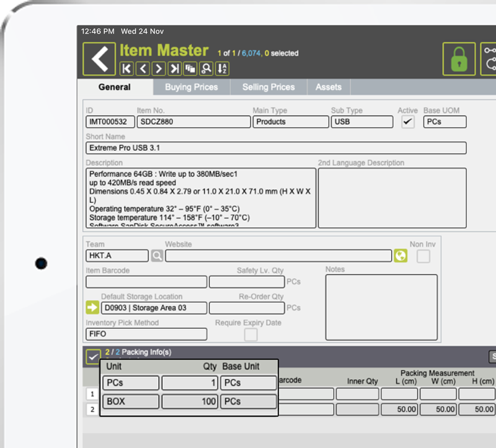Go to the previous record
Screen dimensions: 496x448
(x=143, y=68)
